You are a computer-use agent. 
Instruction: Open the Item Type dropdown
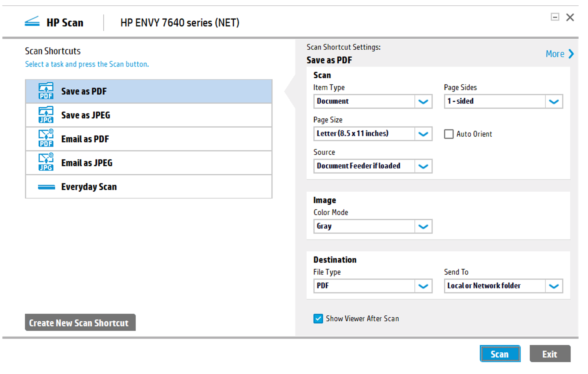373,101
